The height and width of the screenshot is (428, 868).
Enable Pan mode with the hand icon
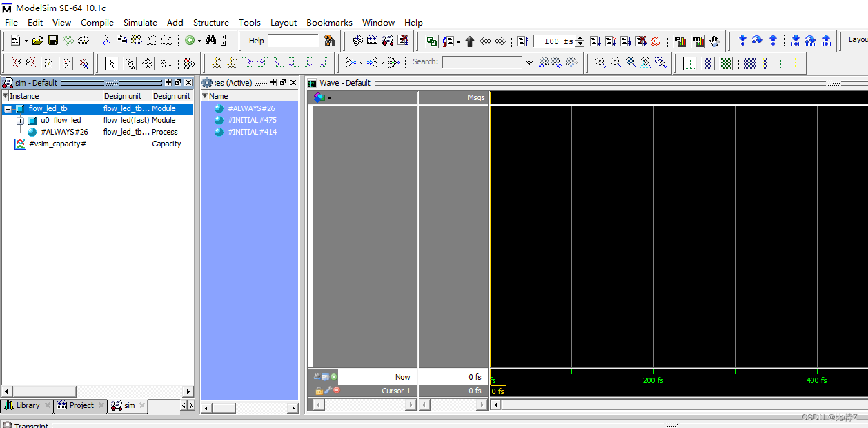pos(716,40)
